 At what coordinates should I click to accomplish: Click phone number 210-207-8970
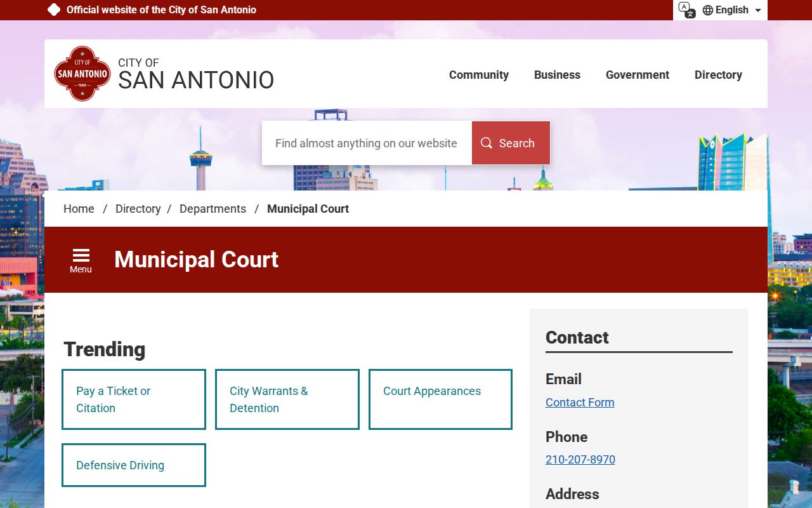tap(580, 460)
